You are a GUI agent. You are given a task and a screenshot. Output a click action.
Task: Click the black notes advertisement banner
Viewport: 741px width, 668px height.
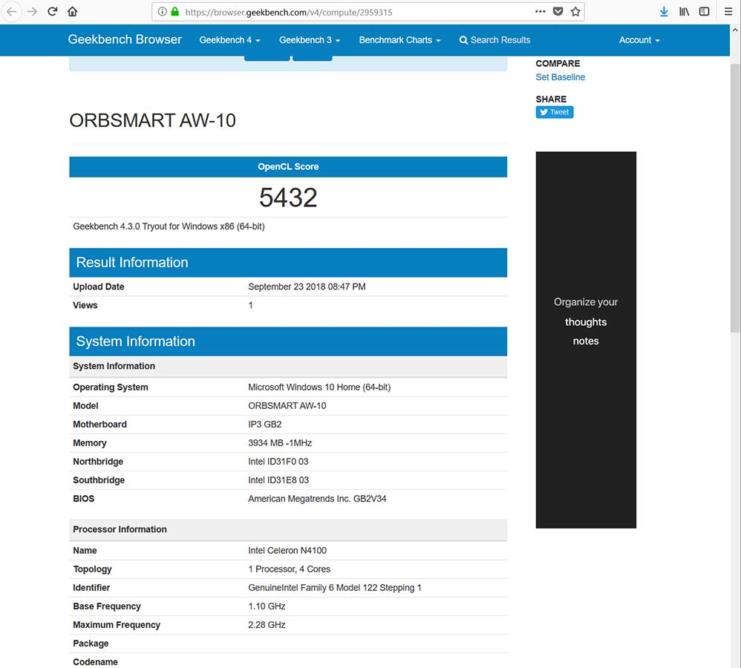(586, 340)
